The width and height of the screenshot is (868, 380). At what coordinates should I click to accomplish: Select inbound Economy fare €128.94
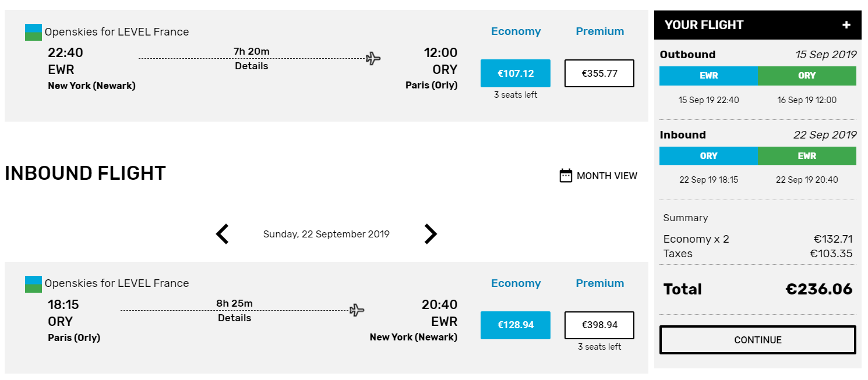coord(515,325)
